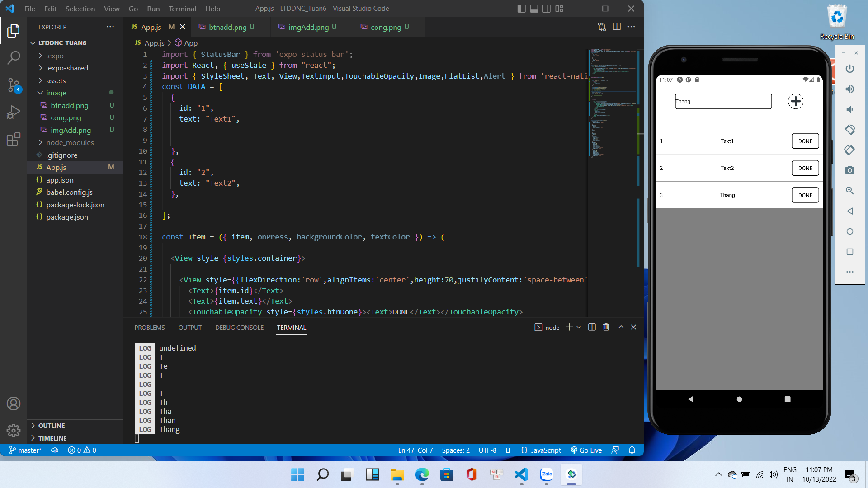Tap the plus add button in phone app
Image resolution: width=868 pixels, height=488 pixels.
point(796,101)
